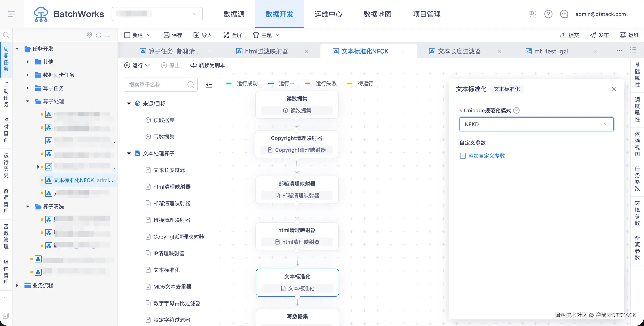
Task: Open the chat message icon in header
Action: point(564,14)
